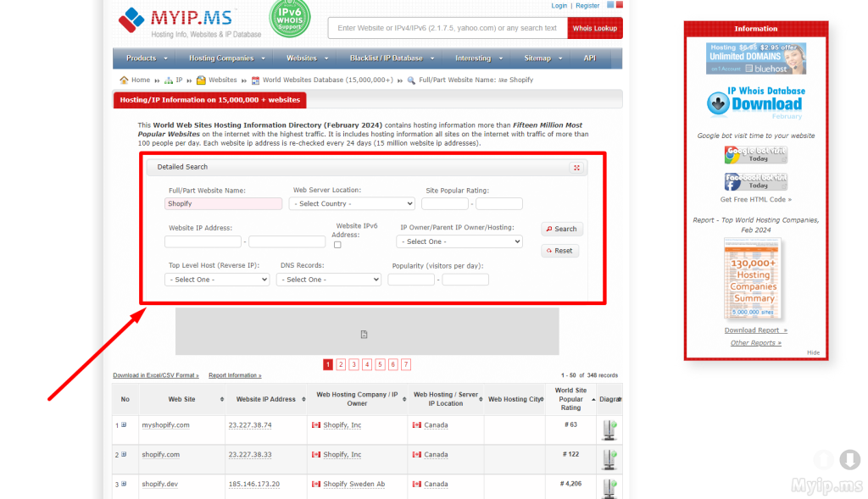The width and height of the screenshot is (868, 499).
Task: Click the Report Information link
Action: 235,375
